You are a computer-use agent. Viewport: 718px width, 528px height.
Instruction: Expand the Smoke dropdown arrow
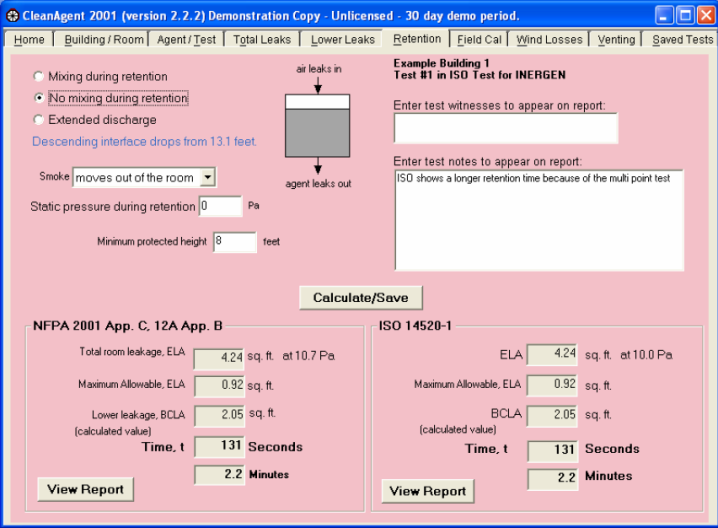(x=208, y=177)
